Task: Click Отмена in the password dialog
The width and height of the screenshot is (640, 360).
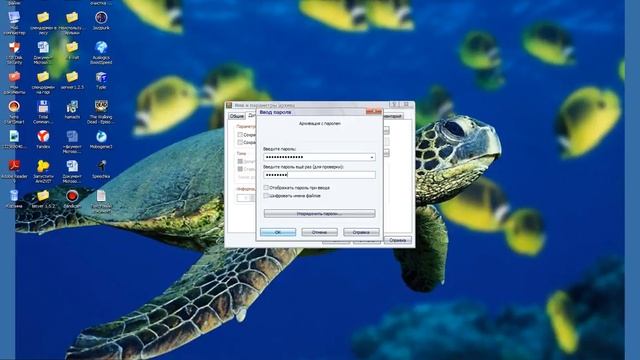Action: (x=319, y=232)
